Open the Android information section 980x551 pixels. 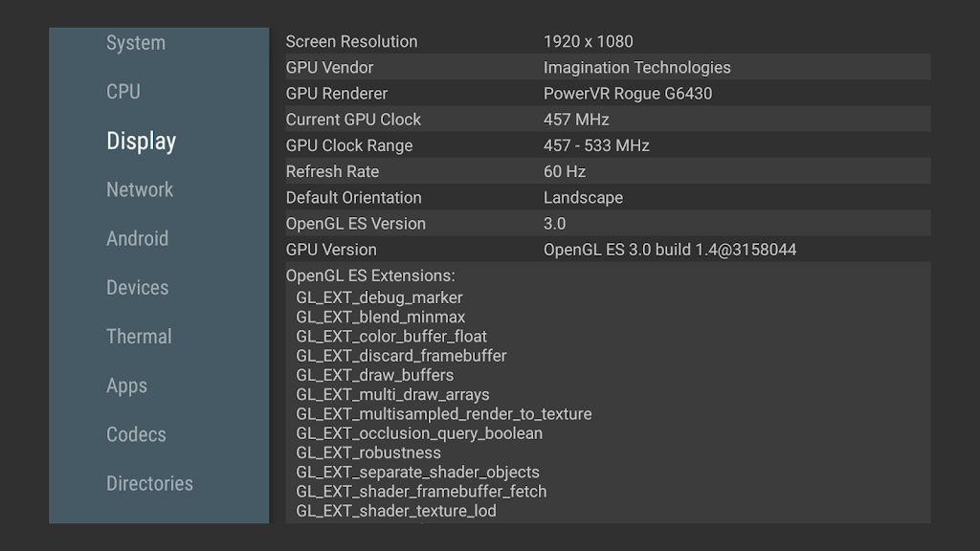coord(137,239)
